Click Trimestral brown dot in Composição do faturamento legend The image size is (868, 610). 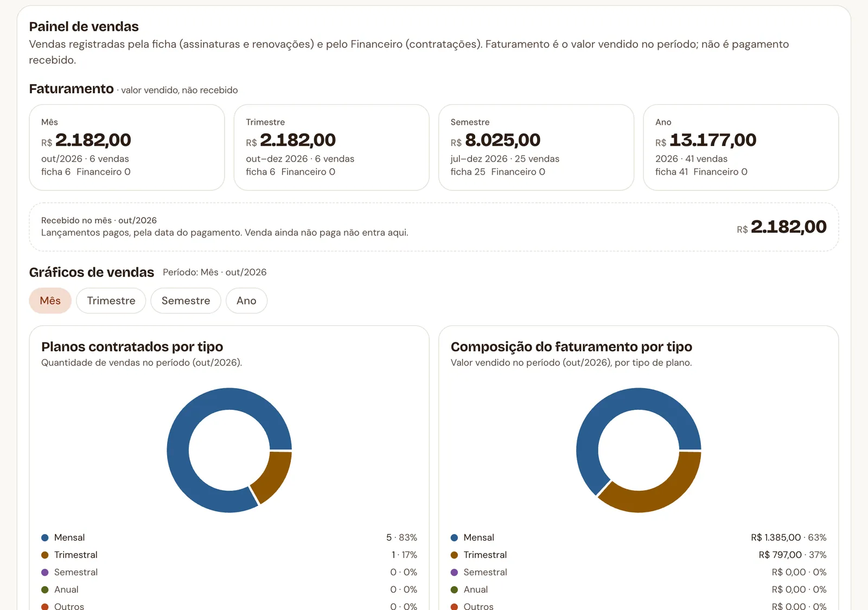[455, 555]
